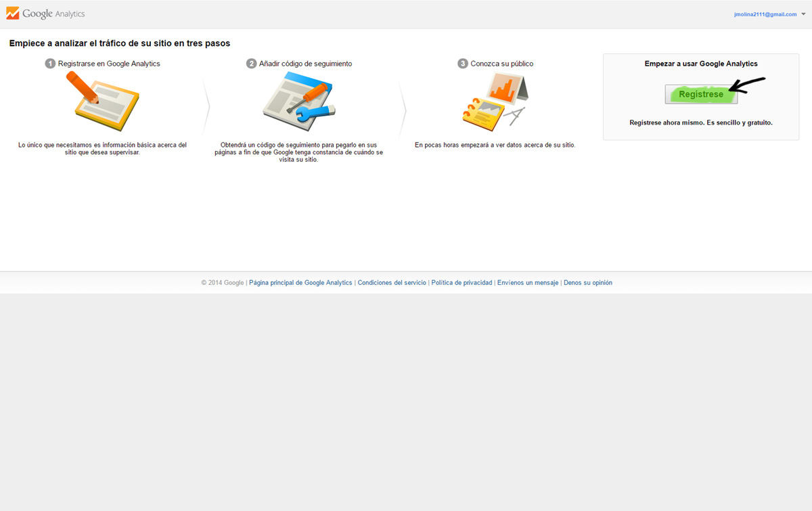This screenshot has width=812, height=511.
Task: Click the Empezar a usar Google Analytics title
Action: pyautogui.click(x=701, y=64)
